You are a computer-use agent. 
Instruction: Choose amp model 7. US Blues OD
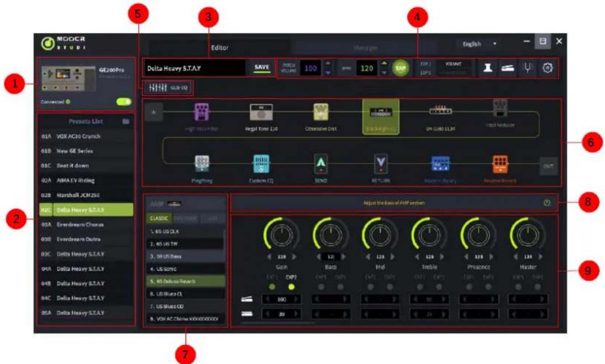coord(186,306)
